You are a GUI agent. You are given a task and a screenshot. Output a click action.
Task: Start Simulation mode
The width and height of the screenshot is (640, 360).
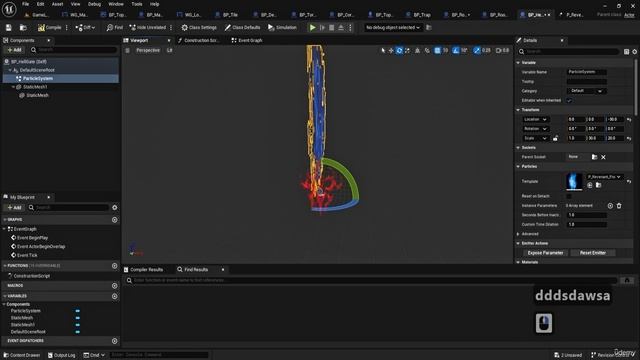pyautogui.click(x=282, y=27)
